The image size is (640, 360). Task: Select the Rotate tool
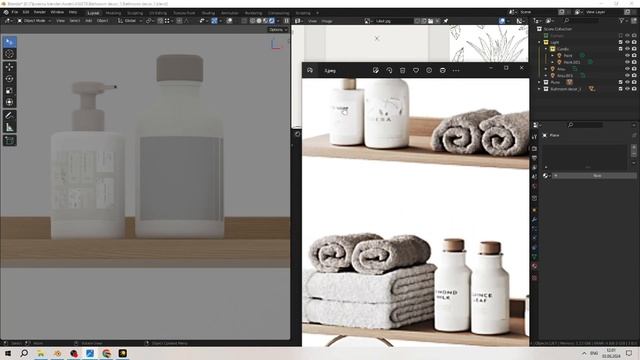coord(9,79)
